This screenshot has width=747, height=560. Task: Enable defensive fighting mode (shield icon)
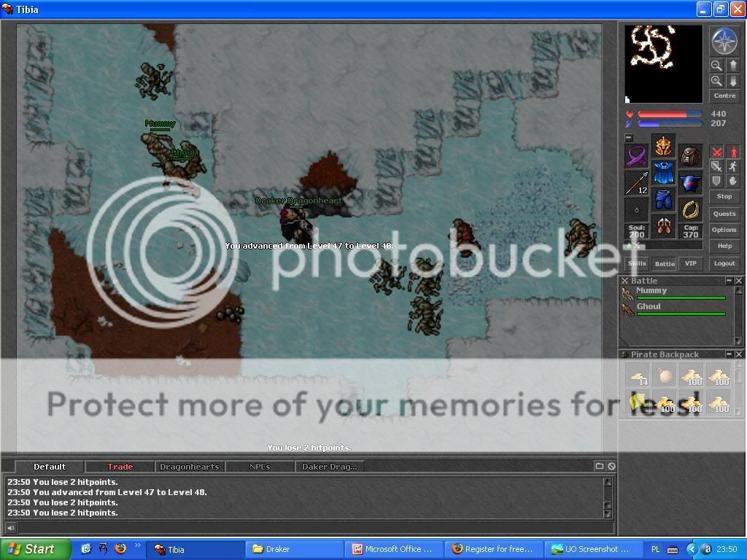click(716, 181)
